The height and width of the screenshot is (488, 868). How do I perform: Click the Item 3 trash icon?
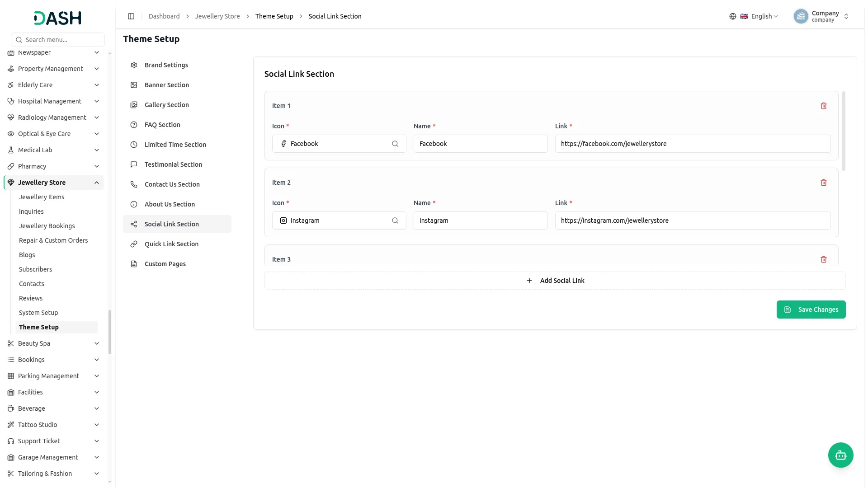point(823,259)
